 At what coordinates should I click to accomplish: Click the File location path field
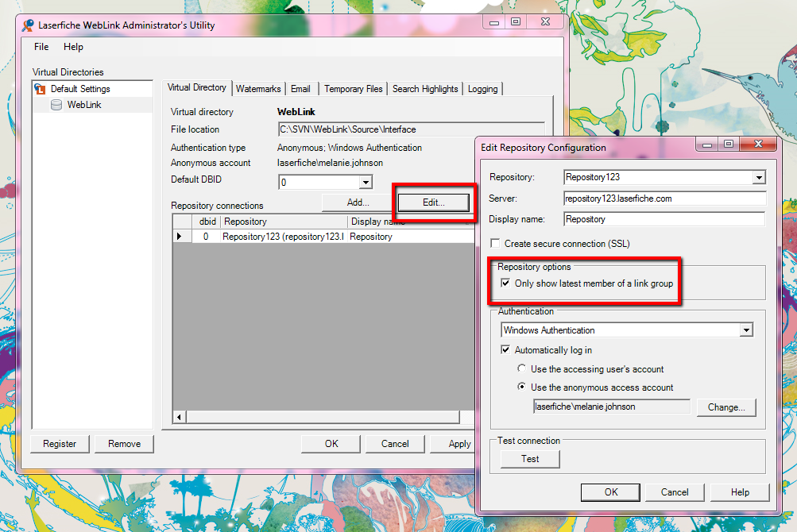click(x=411, y=129)
